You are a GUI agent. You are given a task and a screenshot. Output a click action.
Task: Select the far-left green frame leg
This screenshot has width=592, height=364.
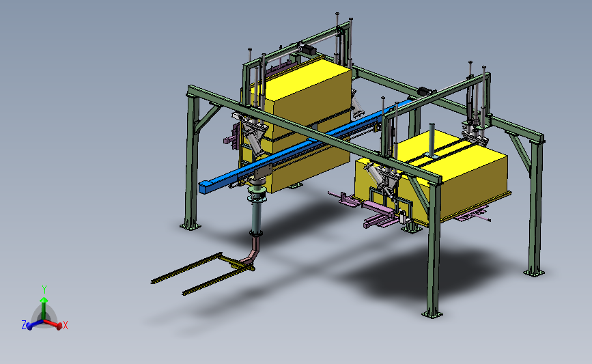click(x=192, y=163)
